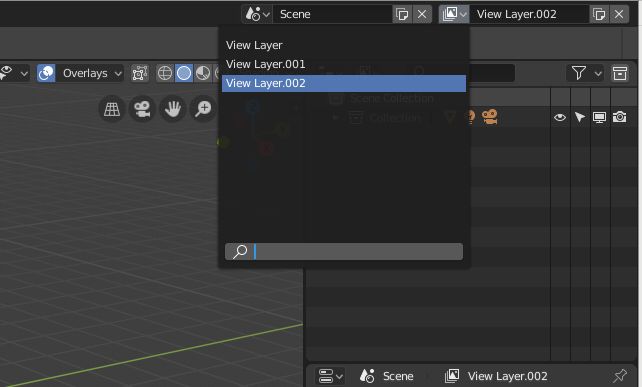Screen dimensions: 642x387
Task: Open the scene browse dropdown icon
Action: (x=257, y=14)
